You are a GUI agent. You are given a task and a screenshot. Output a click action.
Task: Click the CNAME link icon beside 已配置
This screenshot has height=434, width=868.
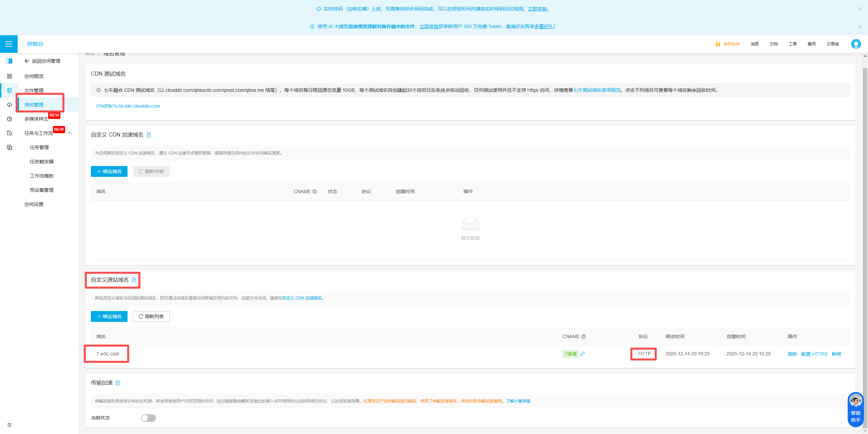point(583,354)
